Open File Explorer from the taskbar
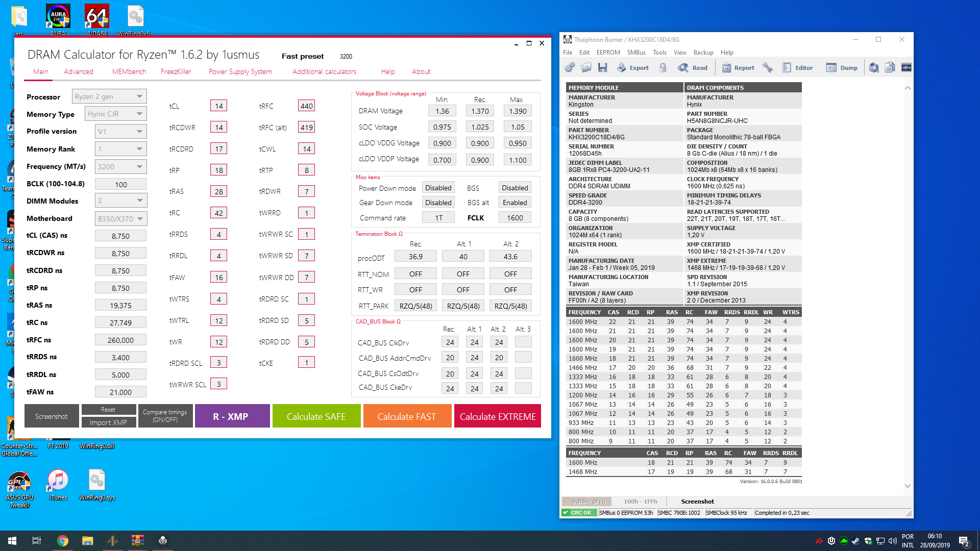980x551 pixels. (x=87, y=541)
